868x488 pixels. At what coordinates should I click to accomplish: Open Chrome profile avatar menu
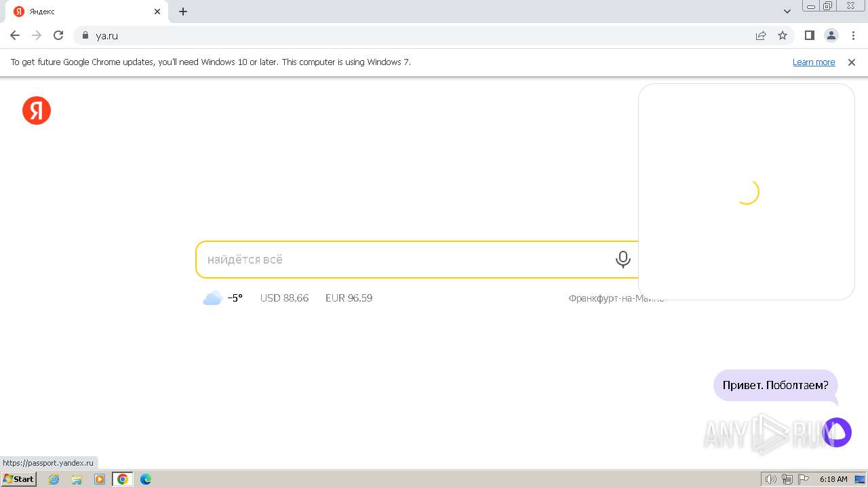click(x=831, y=35)
